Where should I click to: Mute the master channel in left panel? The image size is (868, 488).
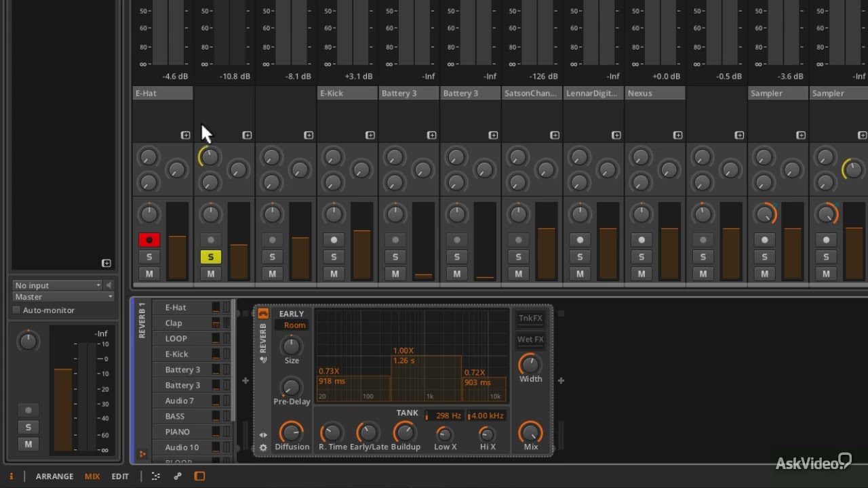tap(28, 445)
